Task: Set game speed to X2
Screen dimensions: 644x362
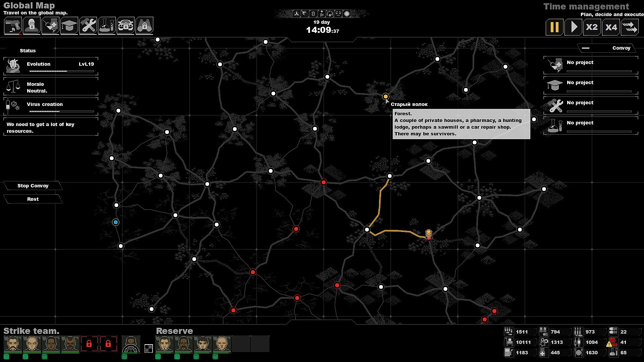Action: point(592,27)
